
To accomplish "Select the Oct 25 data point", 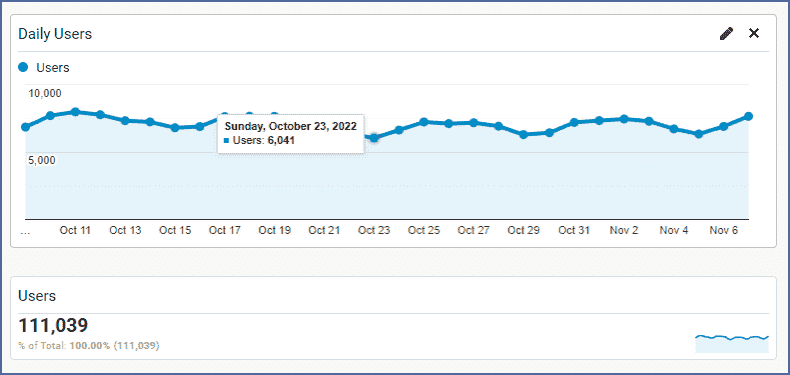I will [424, 122].
